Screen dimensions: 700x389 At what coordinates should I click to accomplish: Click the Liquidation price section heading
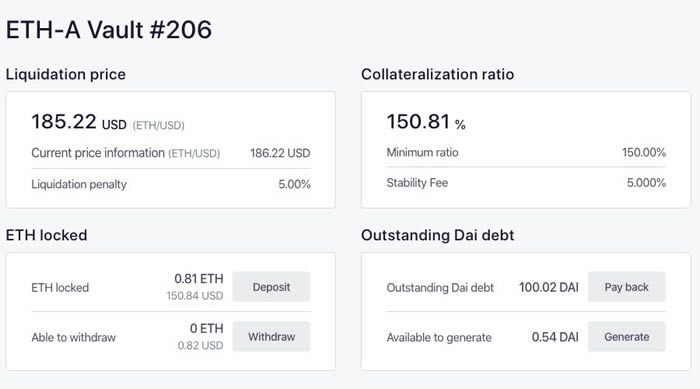click(66, 74)
